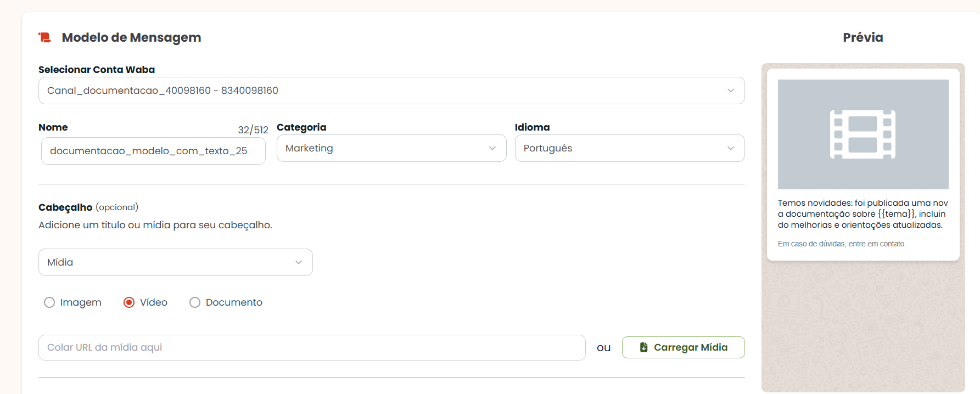Click the Mídia header type chevron arrow
The image size is (980, 394).
point(299,262)
